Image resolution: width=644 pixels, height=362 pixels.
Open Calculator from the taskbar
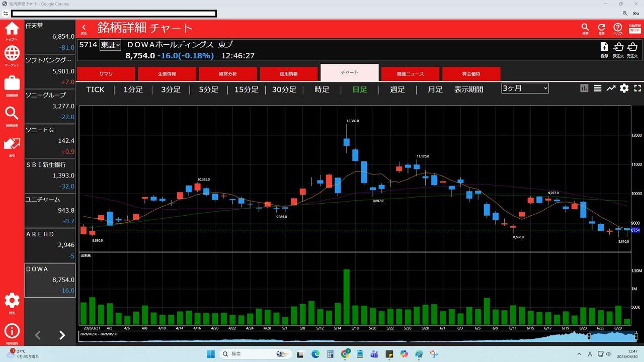[331, 354]
